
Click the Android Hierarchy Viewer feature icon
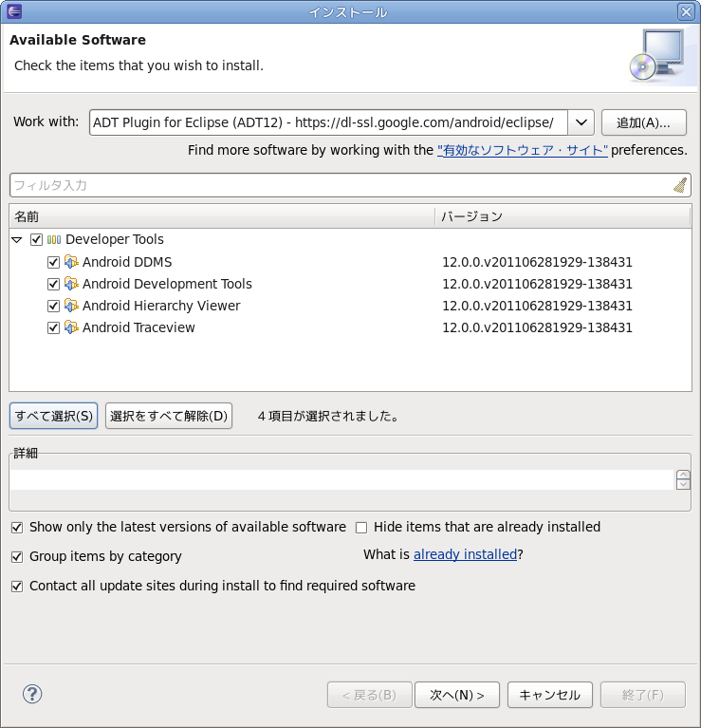[x=71, y=306]
